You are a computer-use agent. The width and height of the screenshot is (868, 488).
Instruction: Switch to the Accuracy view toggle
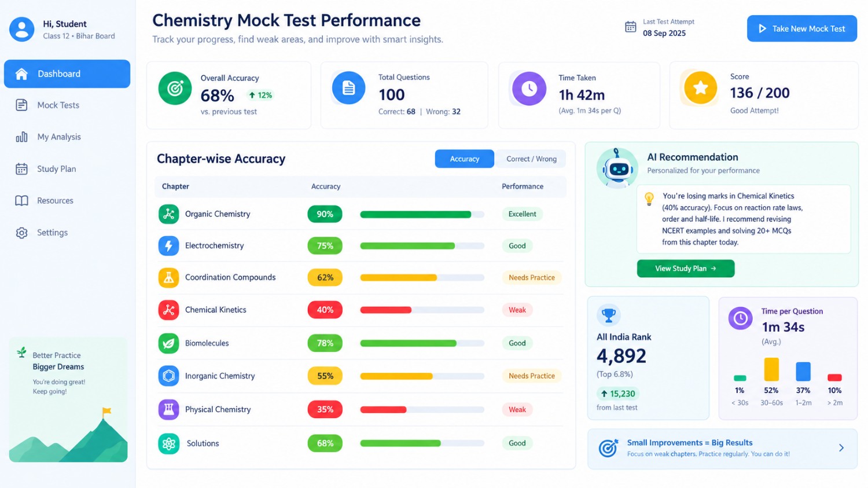point(465,159)
